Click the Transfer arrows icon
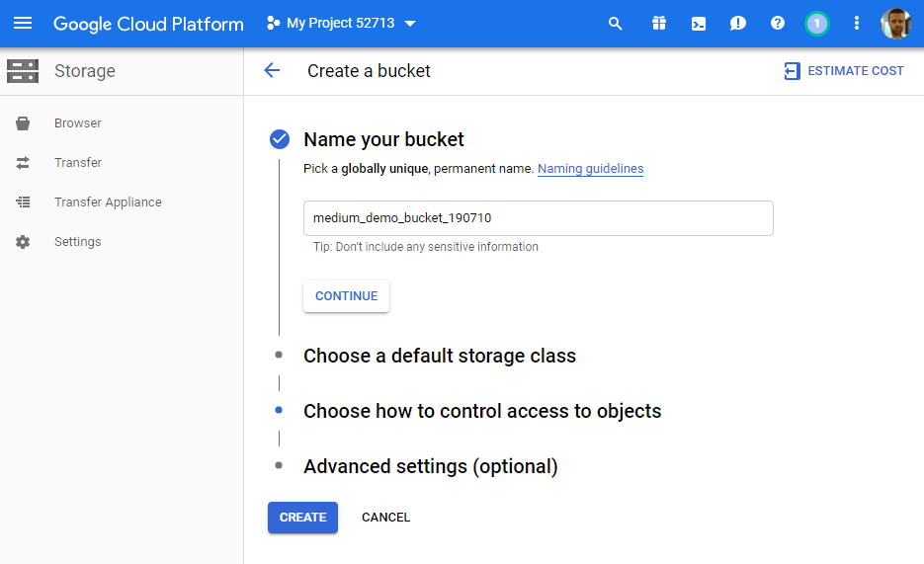 (23, 163)
